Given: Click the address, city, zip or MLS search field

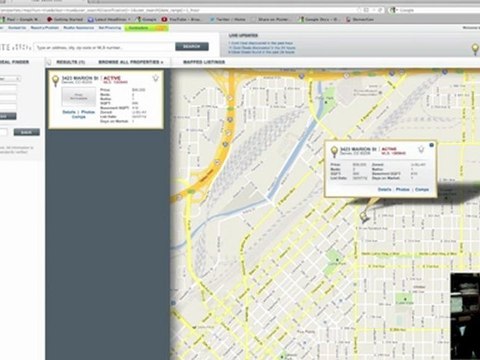Looking at the screenshot, I should coord(104,48).
